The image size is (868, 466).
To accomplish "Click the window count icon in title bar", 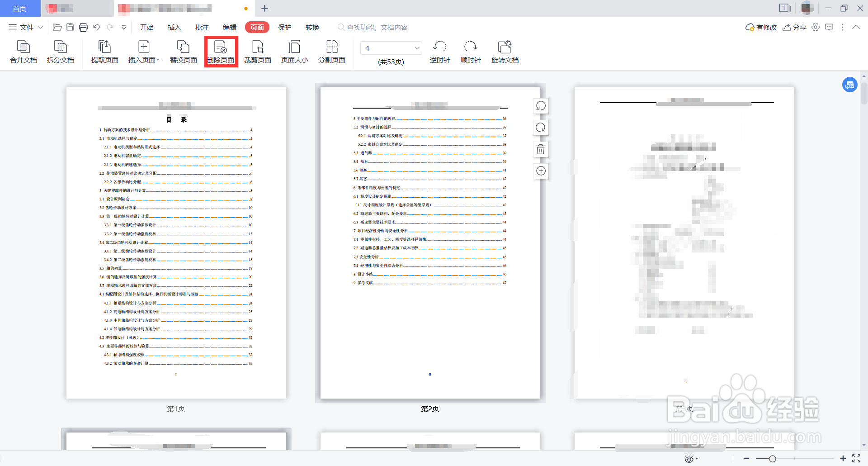I will [x=785, y=8].
